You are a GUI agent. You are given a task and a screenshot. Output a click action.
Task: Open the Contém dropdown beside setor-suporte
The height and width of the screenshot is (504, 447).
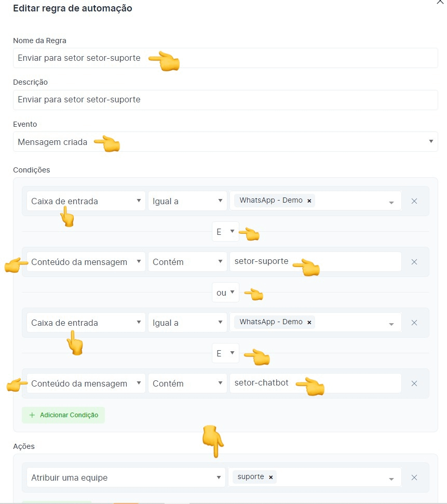[x=187, y=262]
